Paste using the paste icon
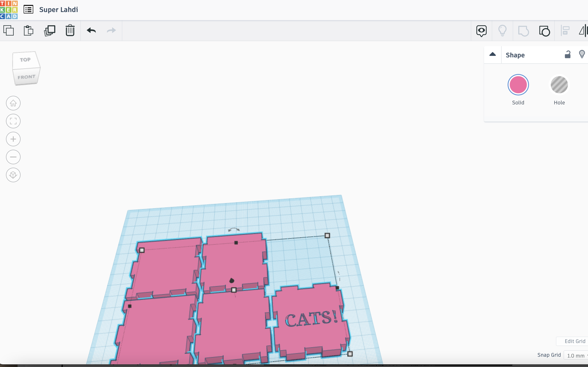This screenshot has height=367, width=588. click(28, 30)
